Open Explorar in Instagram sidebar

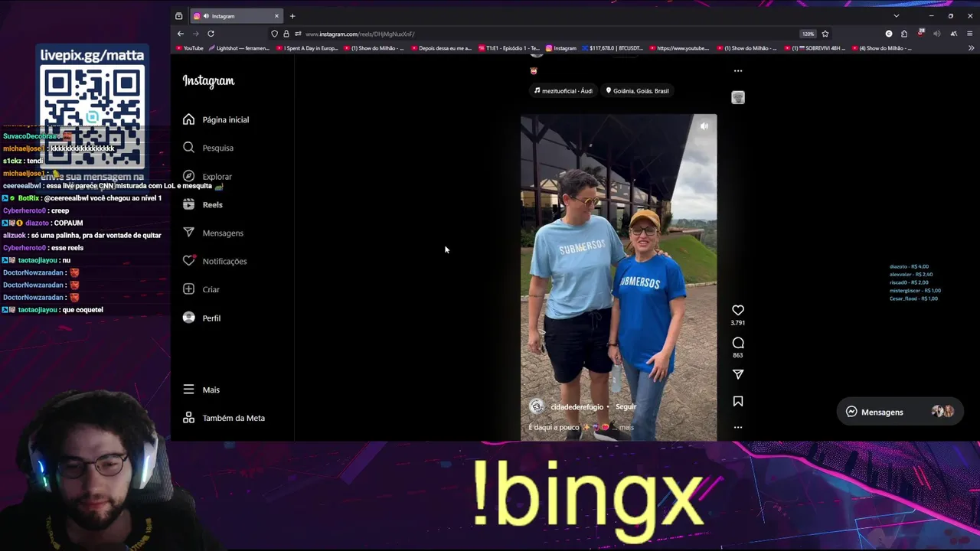(207, 176)
